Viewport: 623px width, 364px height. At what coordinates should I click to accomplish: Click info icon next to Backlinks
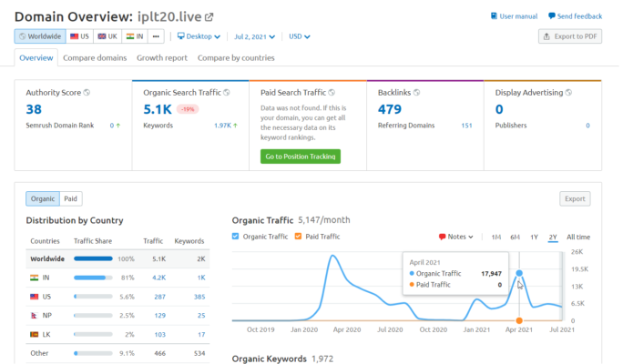tap(416, 93)
